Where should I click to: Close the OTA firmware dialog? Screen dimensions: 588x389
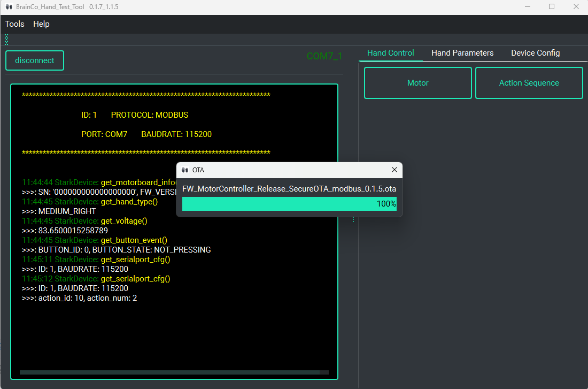(x=394, y=170)
